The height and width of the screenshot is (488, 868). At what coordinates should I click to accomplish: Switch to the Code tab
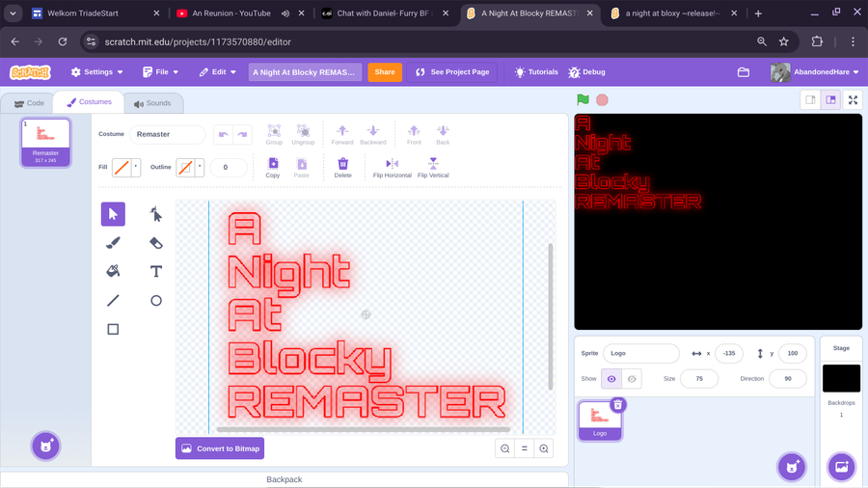(29, 103)
